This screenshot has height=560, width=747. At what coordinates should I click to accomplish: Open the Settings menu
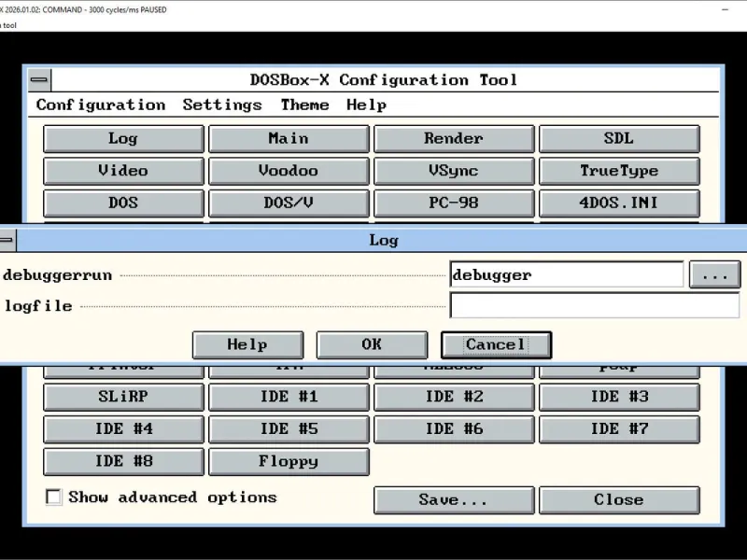point(222,105)
